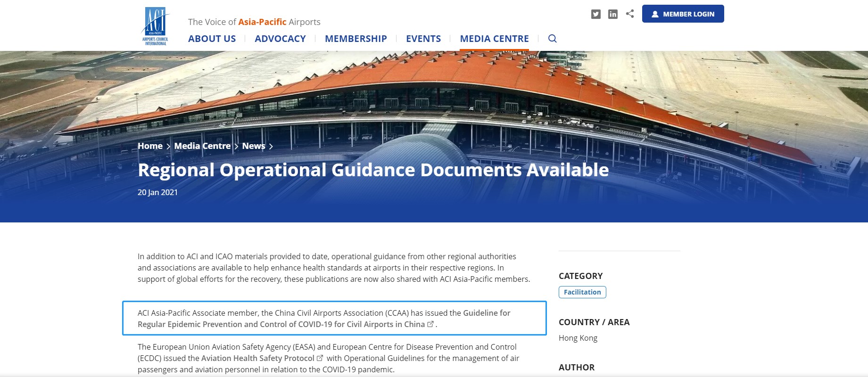This screenshot has height=377, width=868.
Task: Click 'The Voice of Asia-Pacific Airports' tagline
Action: [254, 22]
